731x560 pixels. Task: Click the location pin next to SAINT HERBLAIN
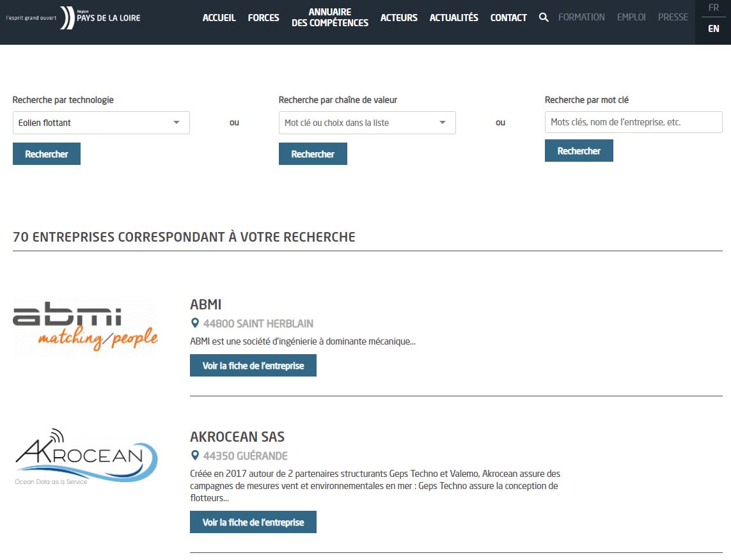coord(194,323)
